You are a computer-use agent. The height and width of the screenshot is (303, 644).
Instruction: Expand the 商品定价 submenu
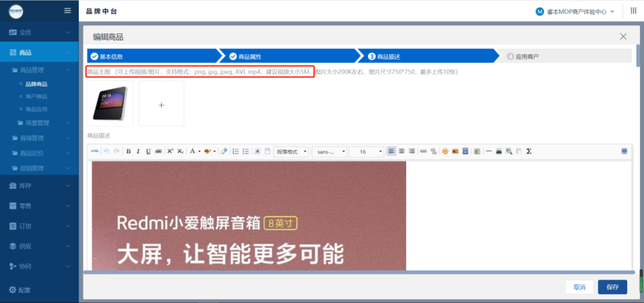click(x=39, y=153)
